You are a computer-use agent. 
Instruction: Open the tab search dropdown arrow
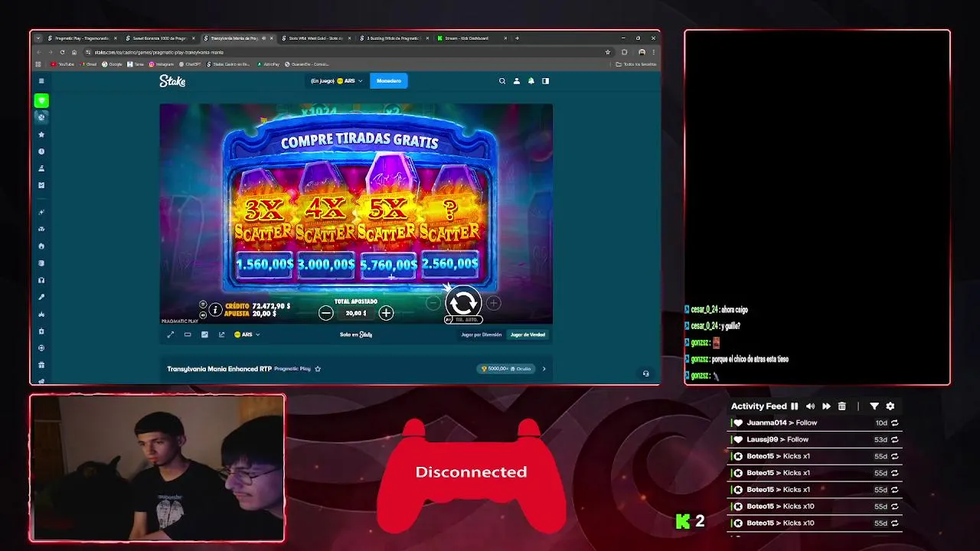(38, 38)
